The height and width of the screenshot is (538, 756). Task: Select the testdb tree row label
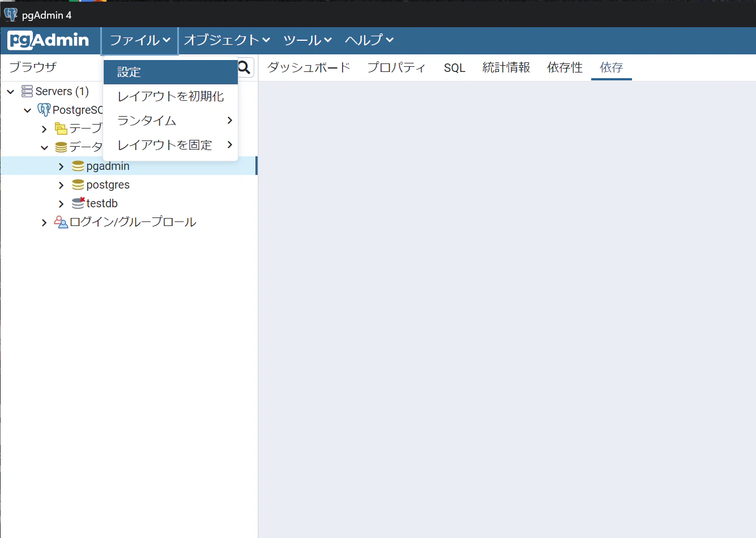[x=102, y=203]
